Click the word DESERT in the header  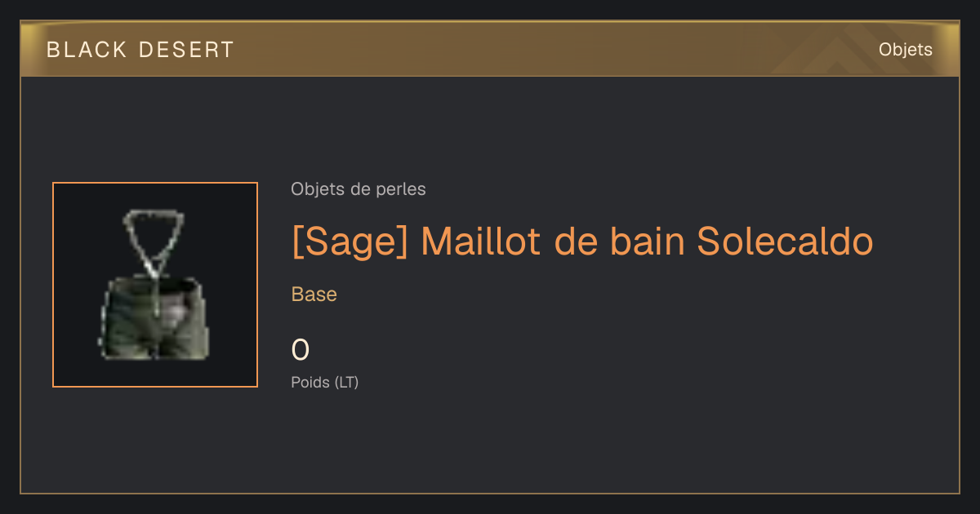coord(187,50)
